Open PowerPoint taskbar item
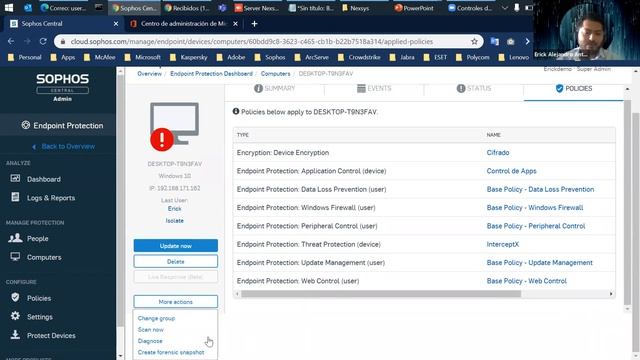The height and width of the screenshot is (360, 640). pos(414,8)
